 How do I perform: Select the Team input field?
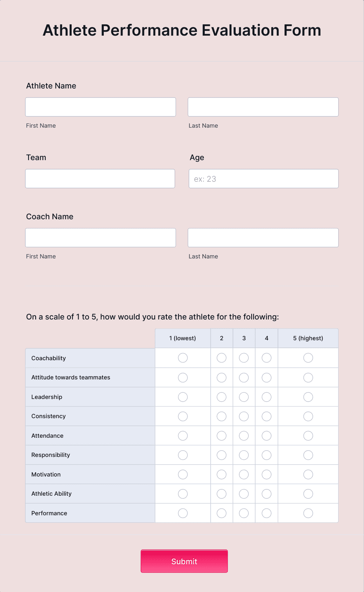100,179
